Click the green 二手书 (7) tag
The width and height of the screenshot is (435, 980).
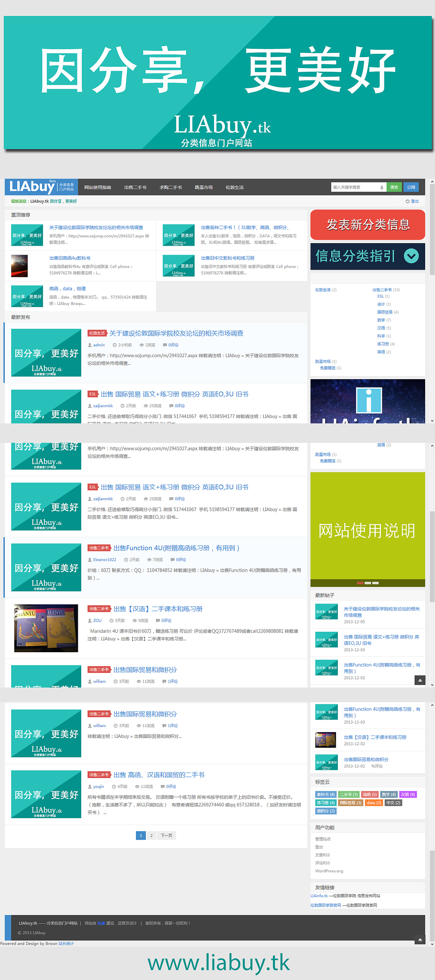click(349, 794)
